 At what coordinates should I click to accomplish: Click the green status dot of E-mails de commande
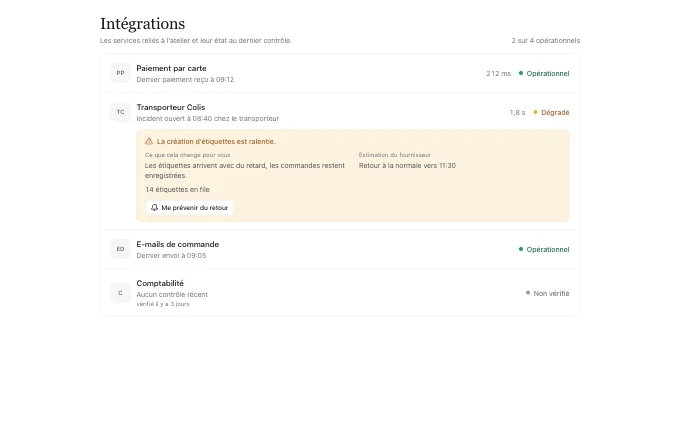pos(521,249)
